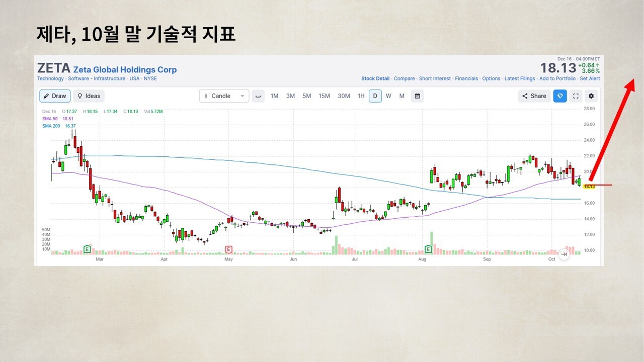Click the Share button

coord(534,96)
